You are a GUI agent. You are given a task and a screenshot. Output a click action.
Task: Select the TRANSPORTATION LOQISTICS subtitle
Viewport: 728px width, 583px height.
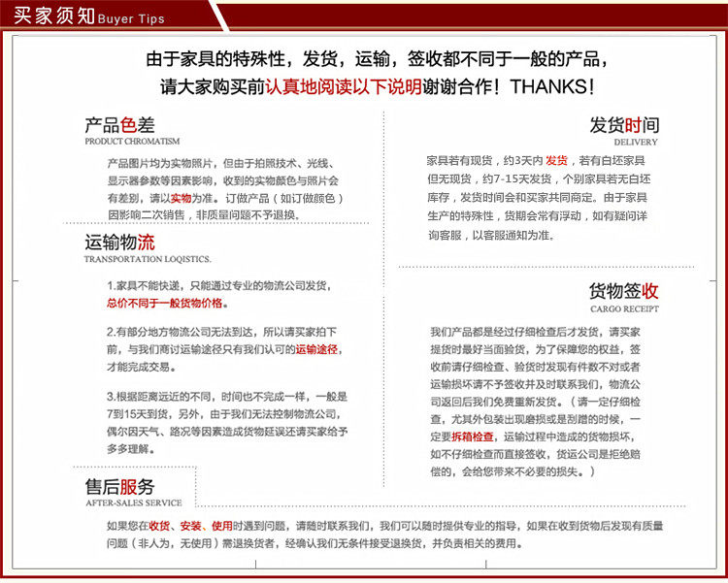tap(148, 259)
